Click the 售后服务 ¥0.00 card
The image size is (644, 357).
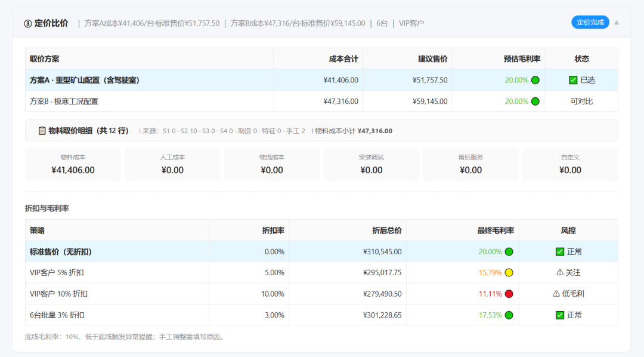pos(470,165)
